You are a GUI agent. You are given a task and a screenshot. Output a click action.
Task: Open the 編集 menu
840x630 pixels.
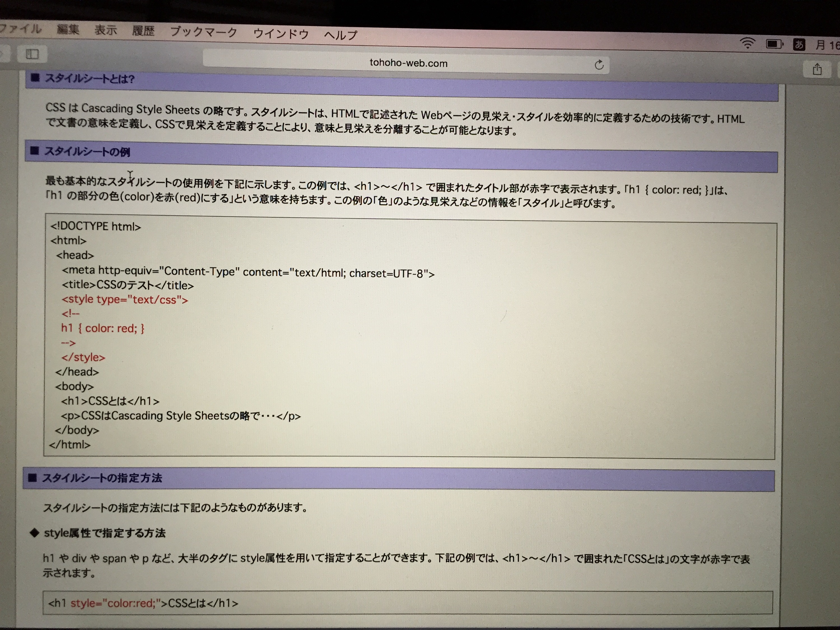68,29
